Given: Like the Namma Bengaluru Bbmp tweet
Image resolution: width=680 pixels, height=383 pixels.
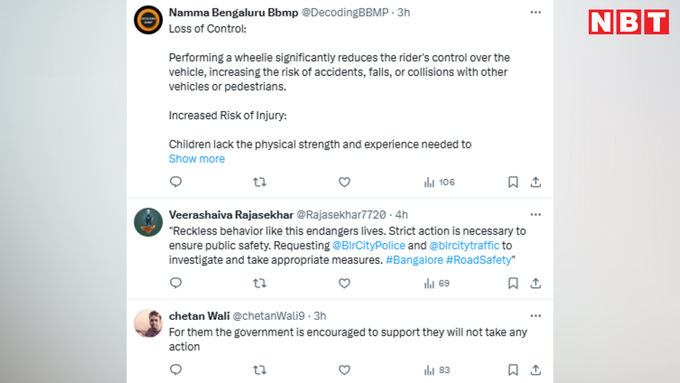Looking at the screenshot, I should 344,182.
